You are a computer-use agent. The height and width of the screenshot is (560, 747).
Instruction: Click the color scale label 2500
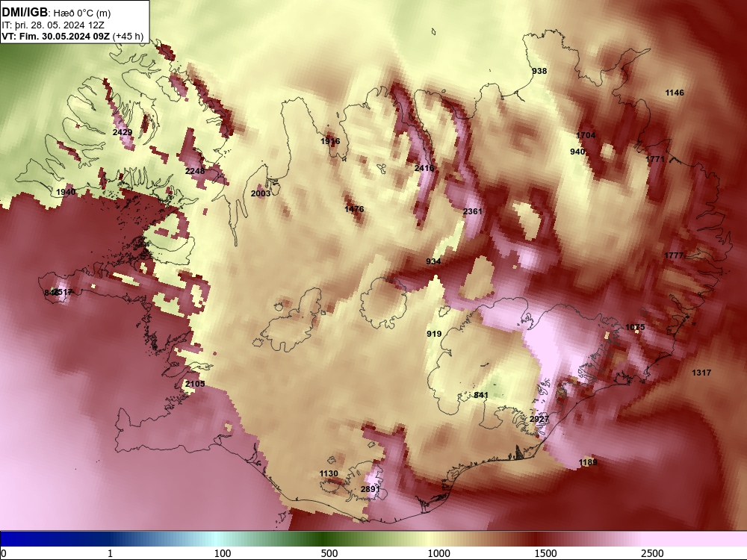point(652,553)
